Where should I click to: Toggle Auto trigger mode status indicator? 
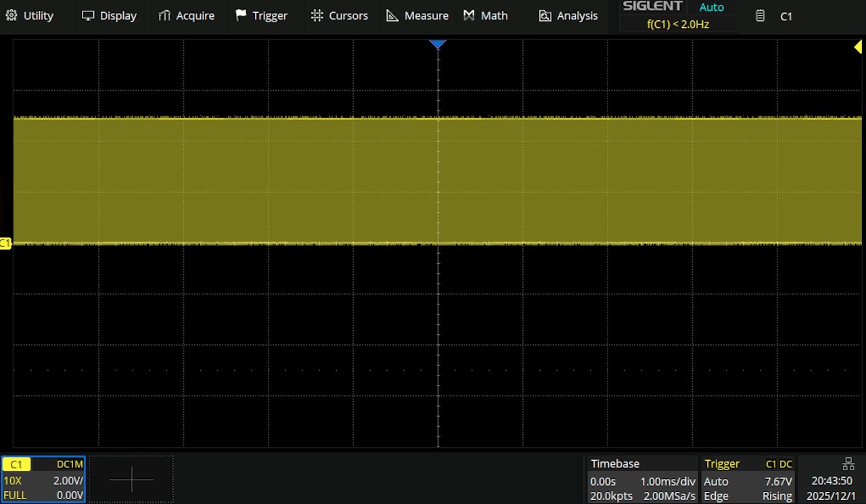pyautogui.click(x=711, y=7)
